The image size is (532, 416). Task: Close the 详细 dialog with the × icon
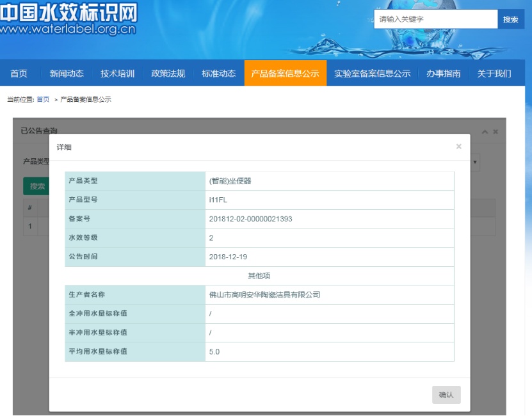[x=458, y=147]
